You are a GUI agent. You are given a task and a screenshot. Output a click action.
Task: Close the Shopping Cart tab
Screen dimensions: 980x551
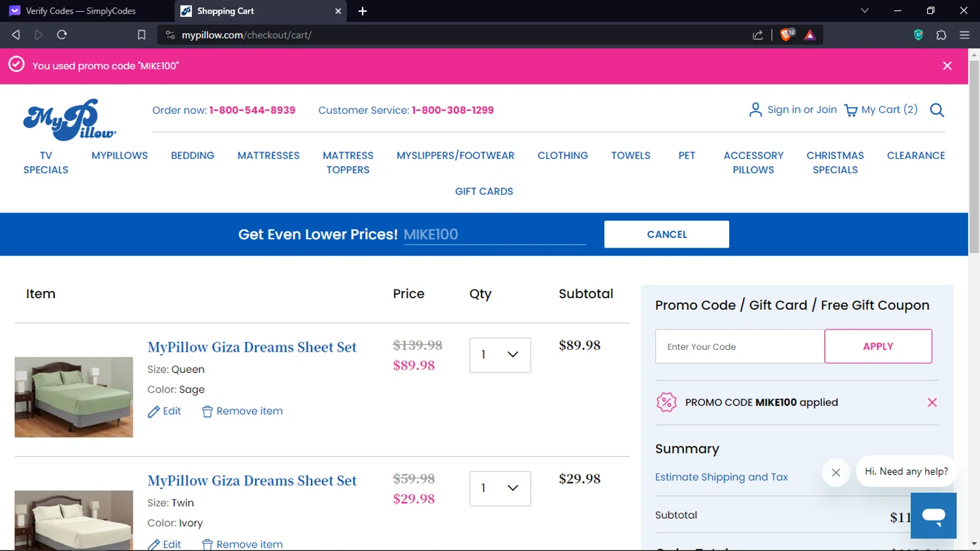pos(338,11)
